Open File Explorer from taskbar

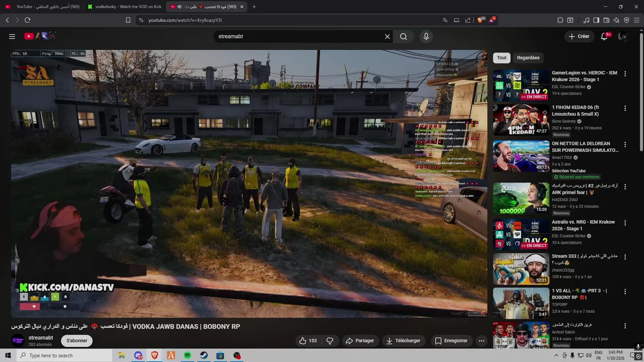122,355
